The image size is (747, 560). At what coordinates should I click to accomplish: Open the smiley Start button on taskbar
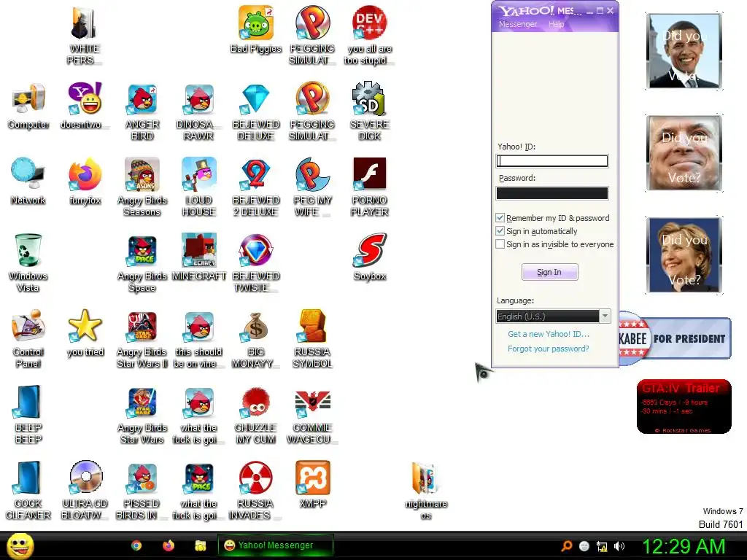[20, 545]
